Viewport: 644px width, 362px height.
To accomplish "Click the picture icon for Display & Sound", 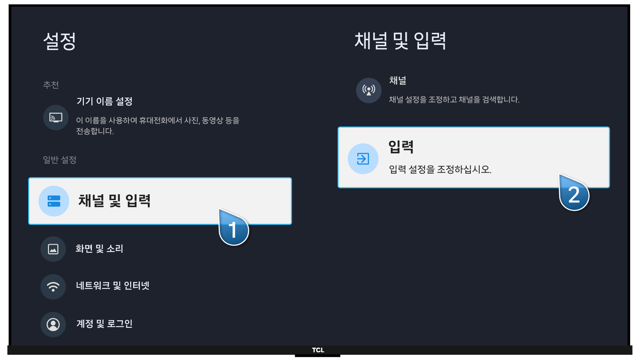I will [x=53, y=249].
